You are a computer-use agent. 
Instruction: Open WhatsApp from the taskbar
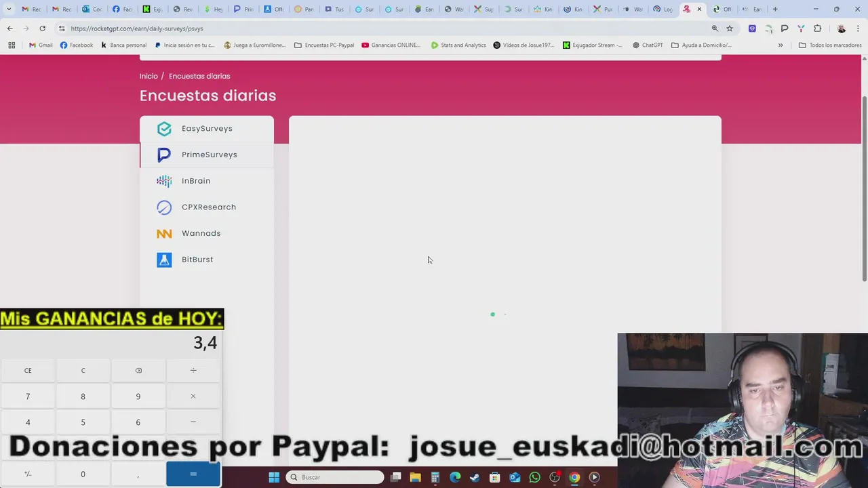click(534, 477)
